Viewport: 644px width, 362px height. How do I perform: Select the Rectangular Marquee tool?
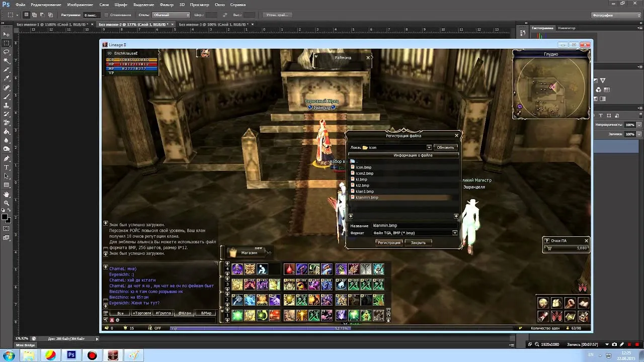7,43
